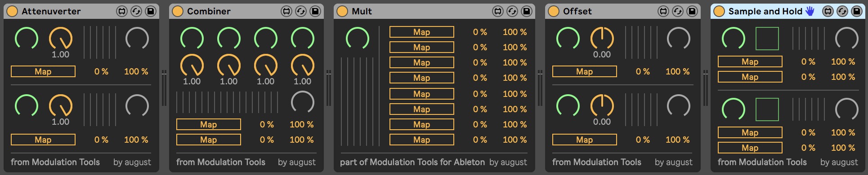Save the Attenuverter preset via disk icon
Screen dimensions: 868x175
[151, 11]
